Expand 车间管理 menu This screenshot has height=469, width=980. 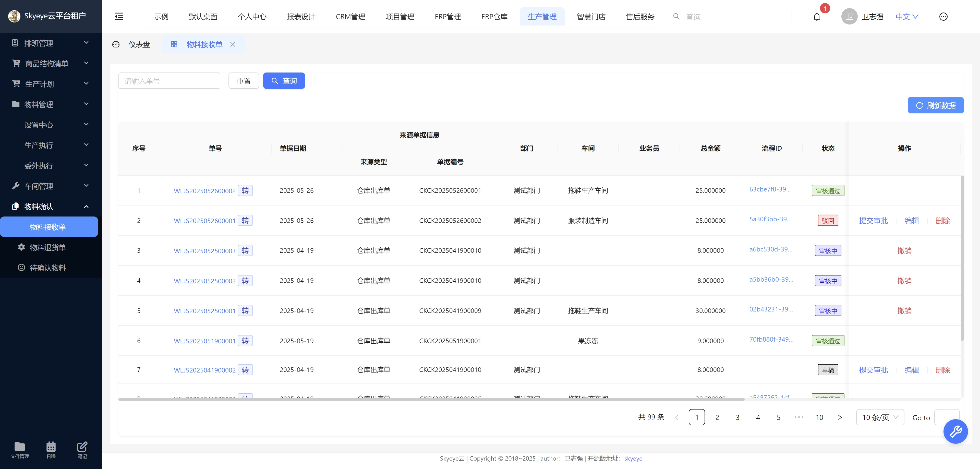51,186
